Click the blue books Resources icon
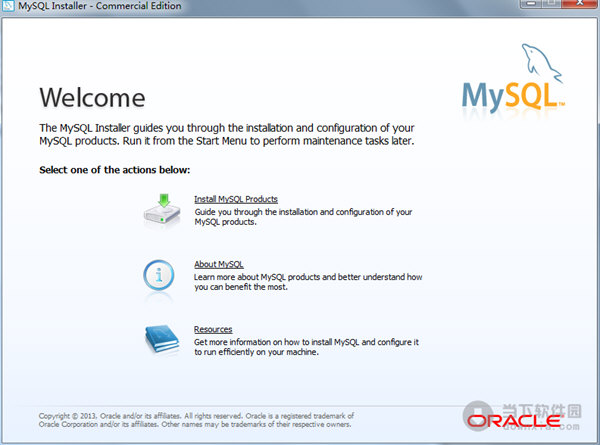 162,339
